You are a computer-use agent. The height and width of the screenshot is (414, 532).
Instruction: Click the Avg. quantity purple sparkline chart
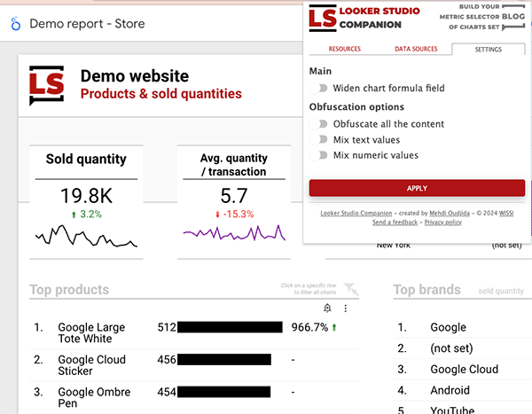(x=234, y=233)
